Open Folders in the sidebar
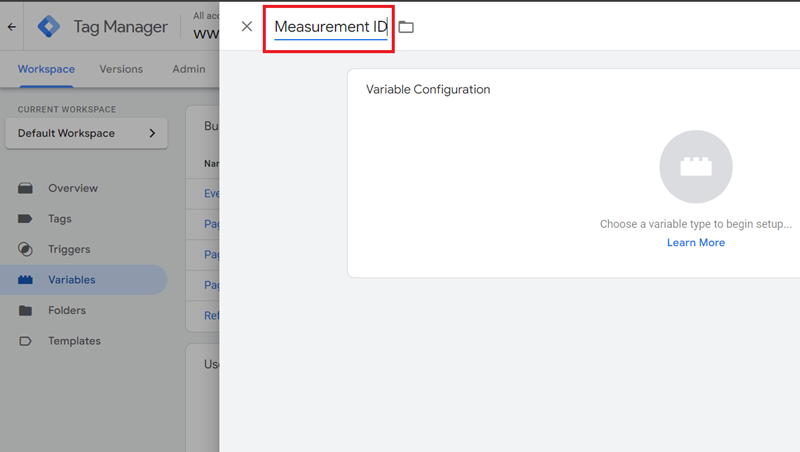 tap(67, 310)
